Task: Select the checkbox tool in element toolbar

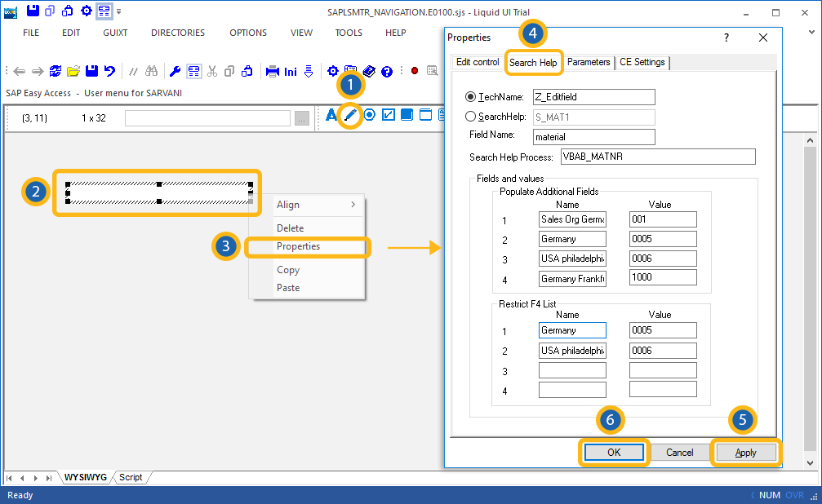Action: tap(389, 114)
